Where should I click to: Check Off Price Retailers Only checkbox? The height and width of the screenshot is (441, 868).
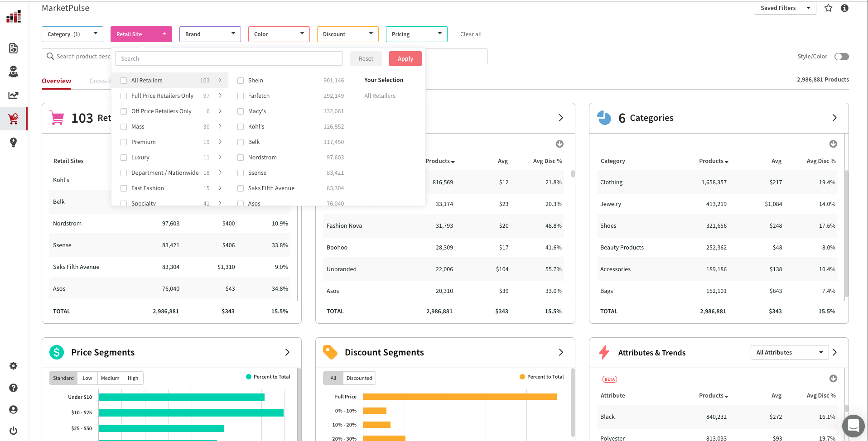click(x=124, y=111)
